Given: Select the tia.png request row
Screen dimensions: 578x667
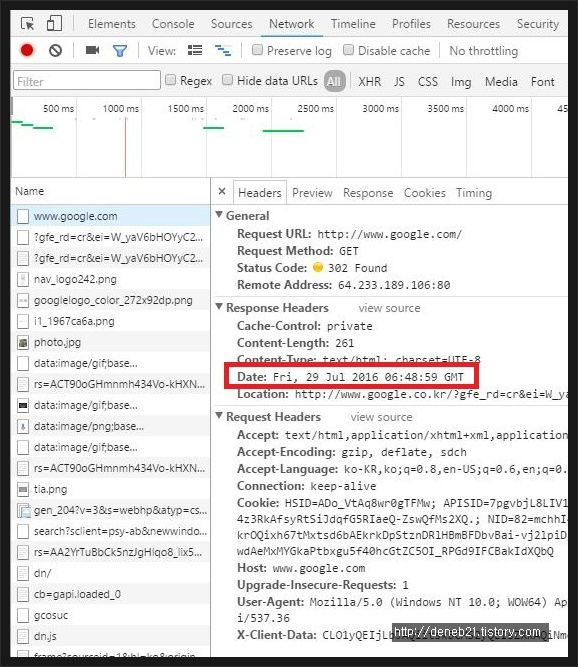Looking at the screenshot, I should (111, 490).
